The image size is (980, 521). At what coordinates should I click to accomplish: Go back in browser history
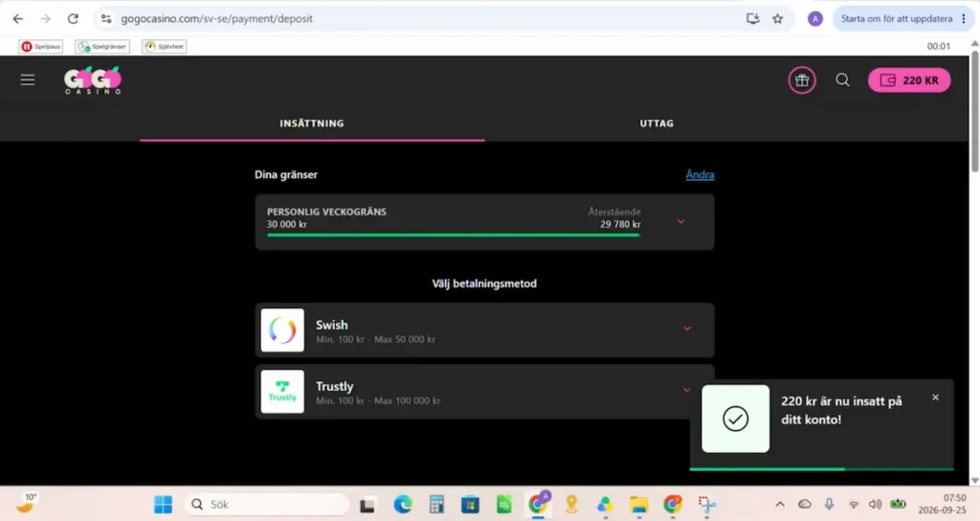point(18,19)
